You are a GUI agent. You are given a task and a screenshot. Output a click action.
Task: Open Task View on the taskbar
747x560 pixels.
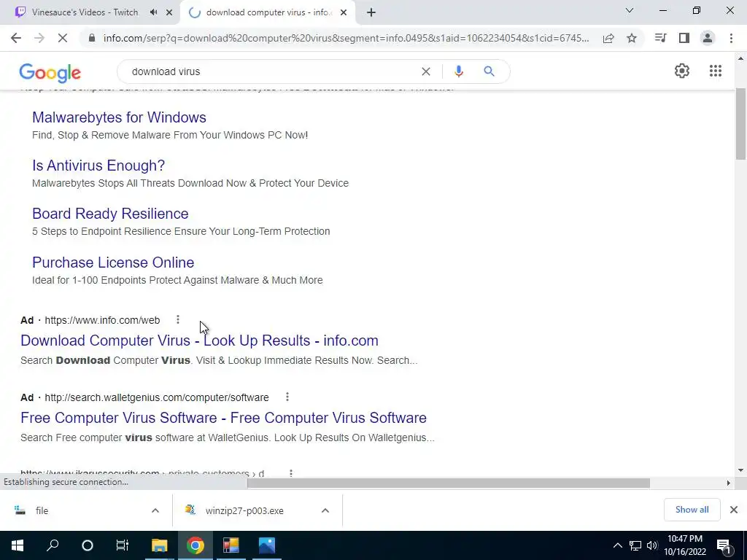pos(123,545)
